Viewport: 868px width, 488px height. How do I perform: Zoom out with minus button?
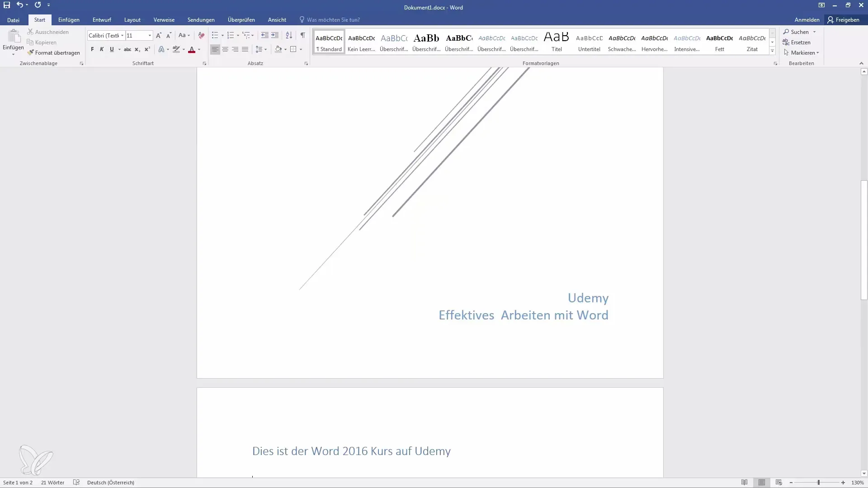pyautogui.click(x=791, y=483)
